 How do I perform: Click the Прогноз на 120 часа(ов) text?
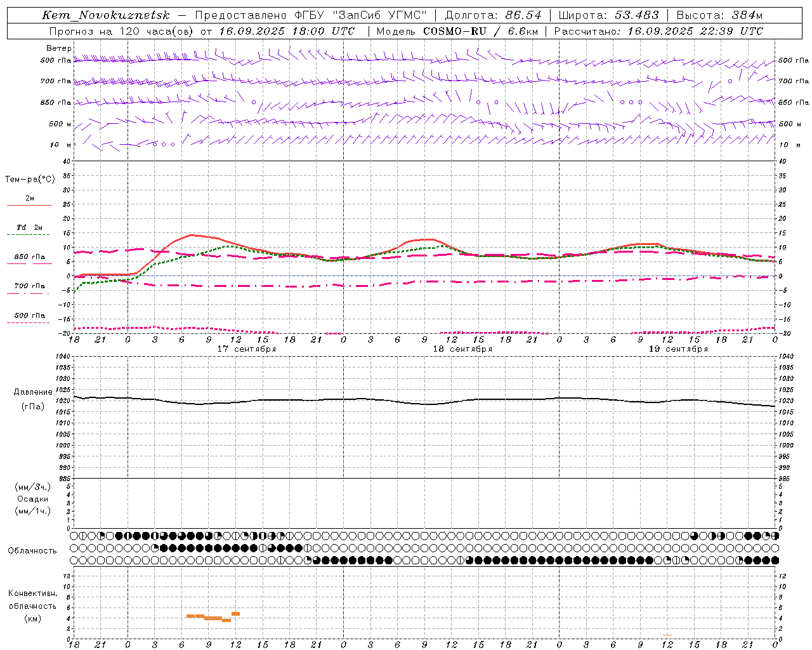[x=122, y=31]
